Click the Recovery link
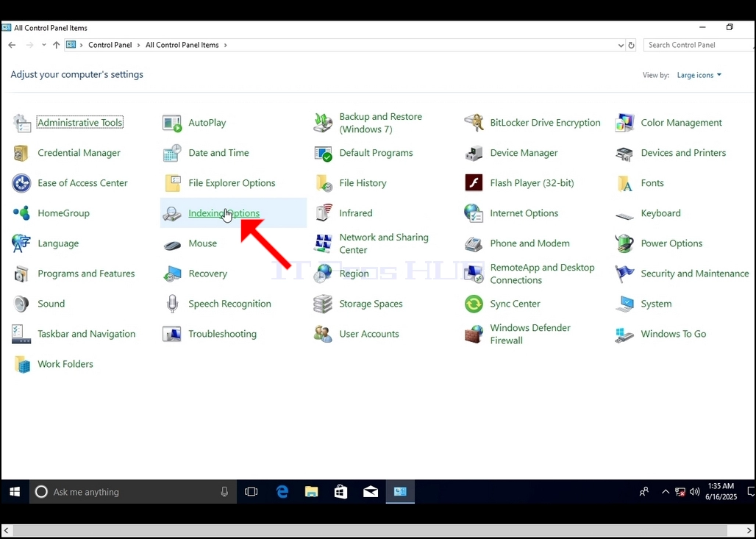Screen dimensions: 756x539 point(208,274)
